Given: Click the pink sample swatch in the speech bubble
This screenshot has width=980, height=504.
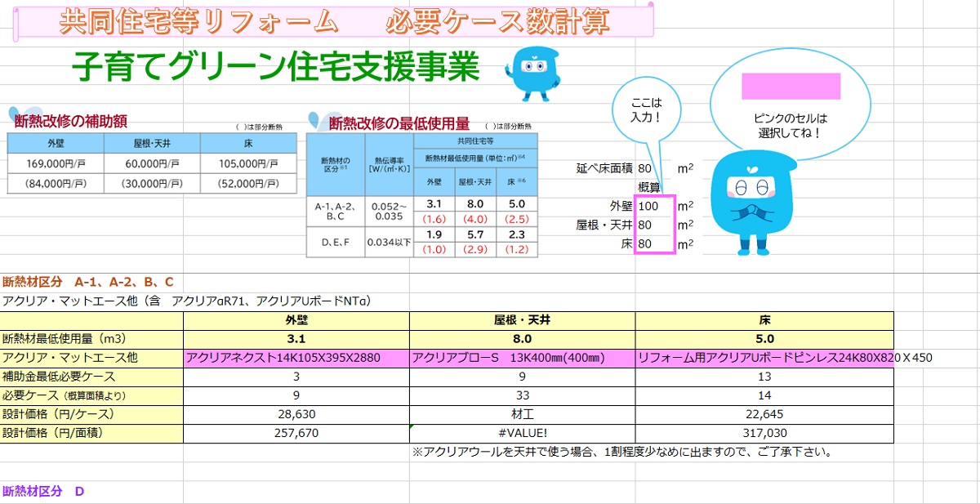Looking at the screenshot, I should [791, 86].
